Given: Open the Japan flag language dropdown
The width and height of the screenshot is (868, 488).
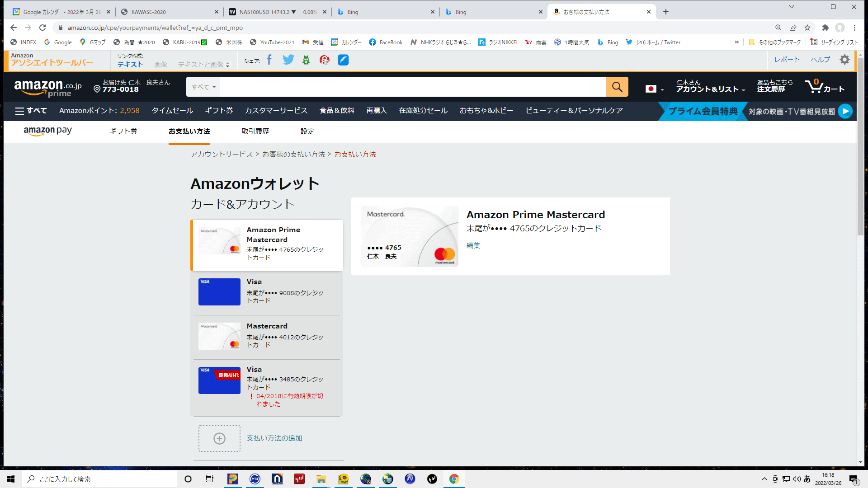Looking at the screenshot, I should pyautogui.click(x=654, y=89).
